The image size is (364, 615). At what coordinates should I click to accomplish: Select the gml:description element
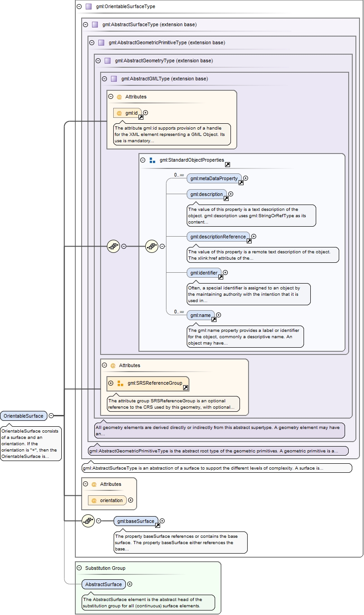[207, 194]
